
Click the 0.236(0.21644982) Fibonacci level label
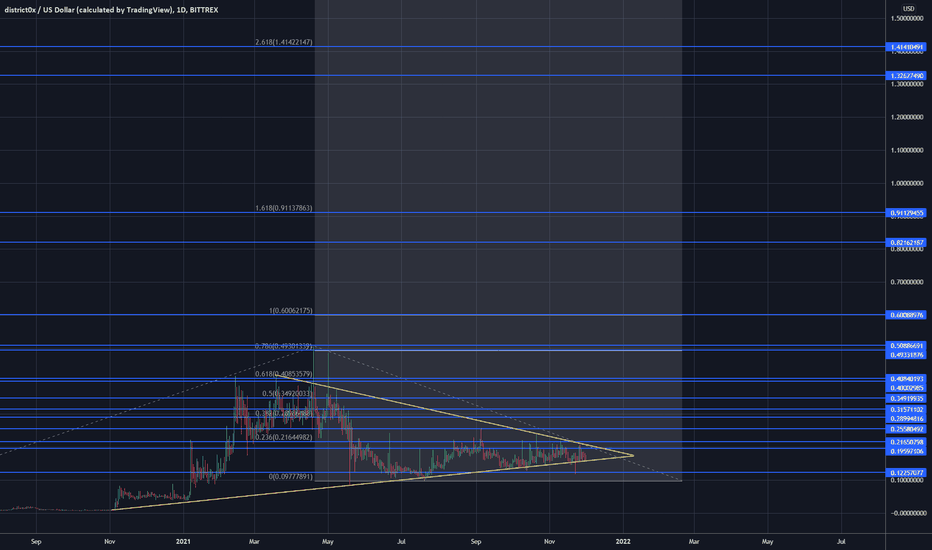click(x=284, y=437)
